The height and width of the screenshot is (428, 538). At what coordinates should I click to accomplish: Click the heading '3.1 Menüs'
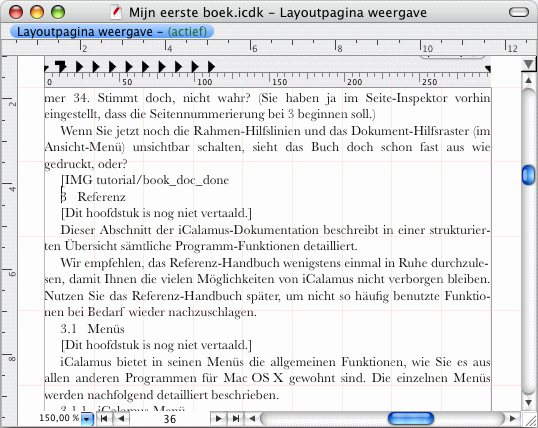click(x=92, y=329)
